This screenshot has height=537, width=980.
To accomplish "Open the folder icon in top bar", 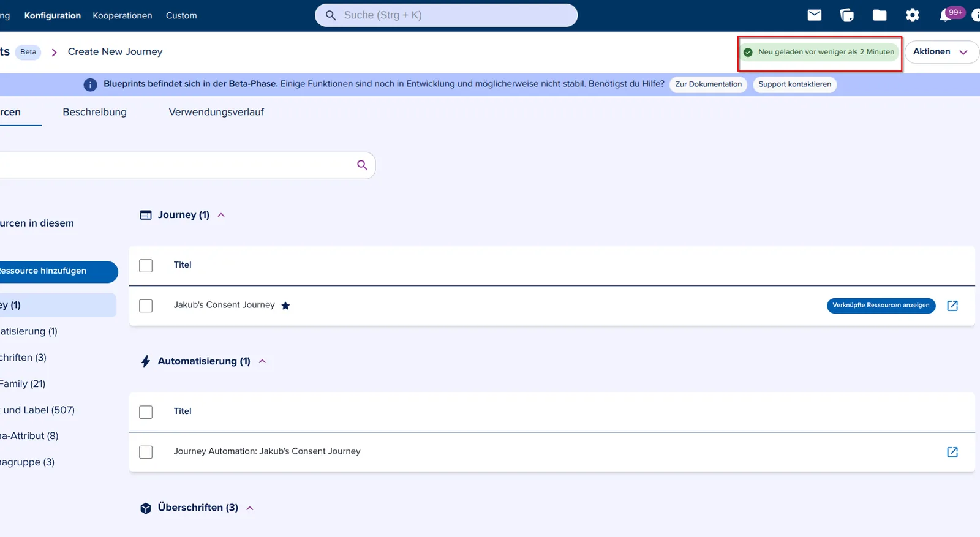I will (880, 15).
